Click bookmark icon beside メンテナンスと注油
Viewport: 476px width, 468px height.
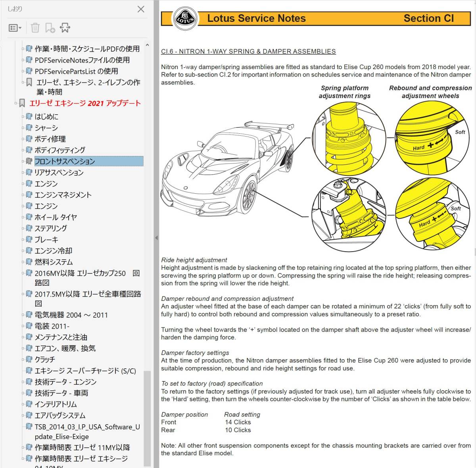click(x=29, y=337)
